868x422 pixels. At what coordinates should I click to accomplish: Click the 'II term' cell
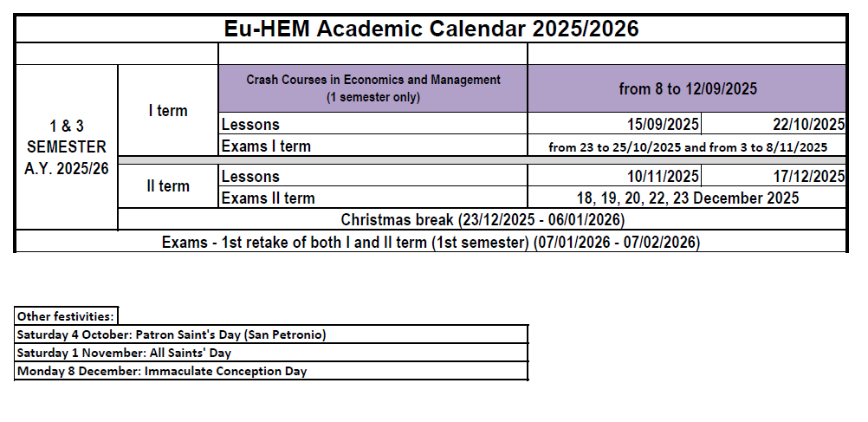[167, 186]
